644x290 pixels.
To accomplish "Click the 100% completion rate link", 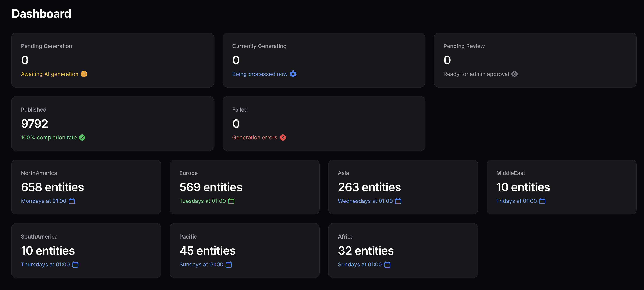I will (49, 137).
